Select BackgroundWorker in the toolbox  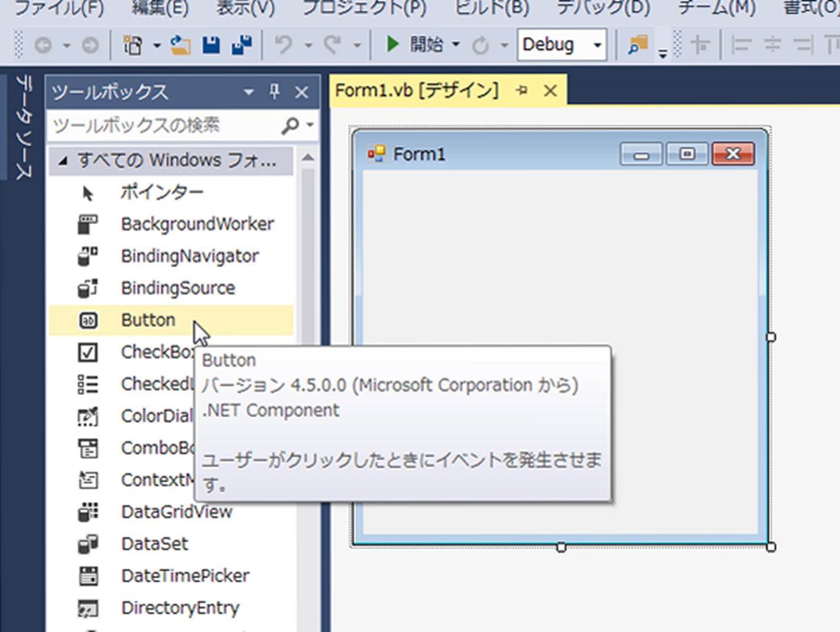click(197, 224)
